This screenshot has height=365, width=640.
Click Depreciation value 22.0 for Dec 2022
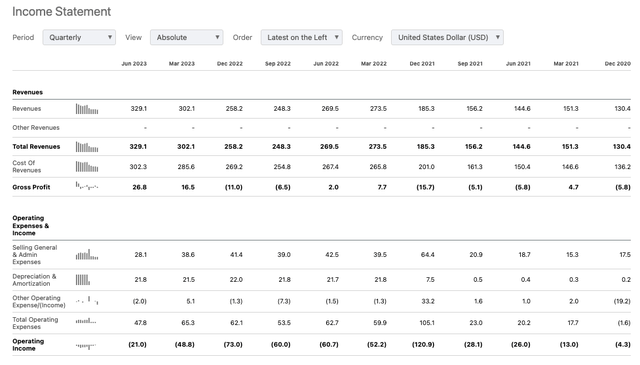click(x=236, y=280)
